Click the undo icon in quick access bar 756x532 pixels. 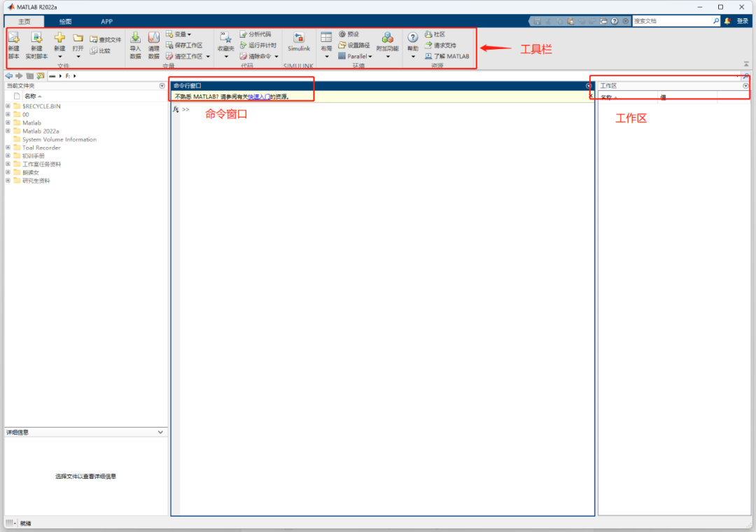[582, 21]
